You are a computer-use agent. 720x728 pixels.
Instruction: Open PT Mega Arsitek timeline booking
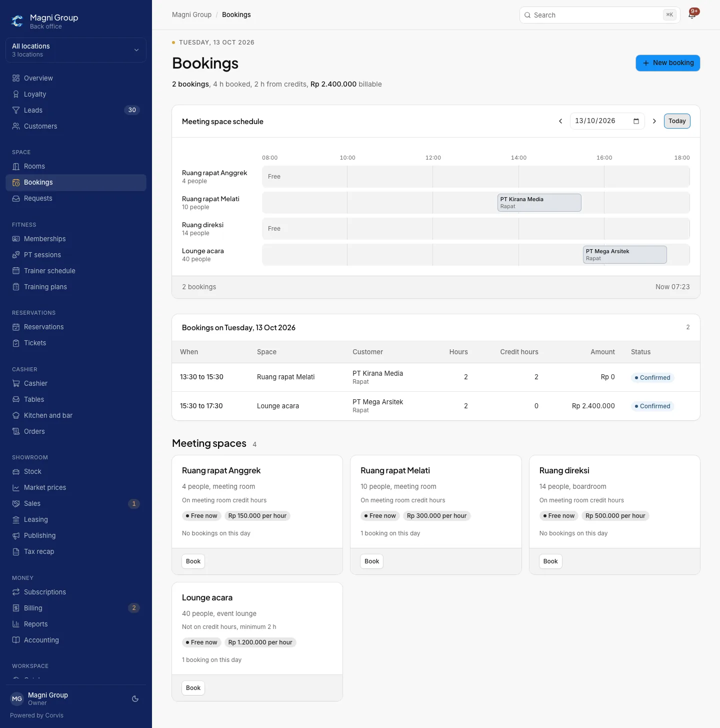(625, 255)
